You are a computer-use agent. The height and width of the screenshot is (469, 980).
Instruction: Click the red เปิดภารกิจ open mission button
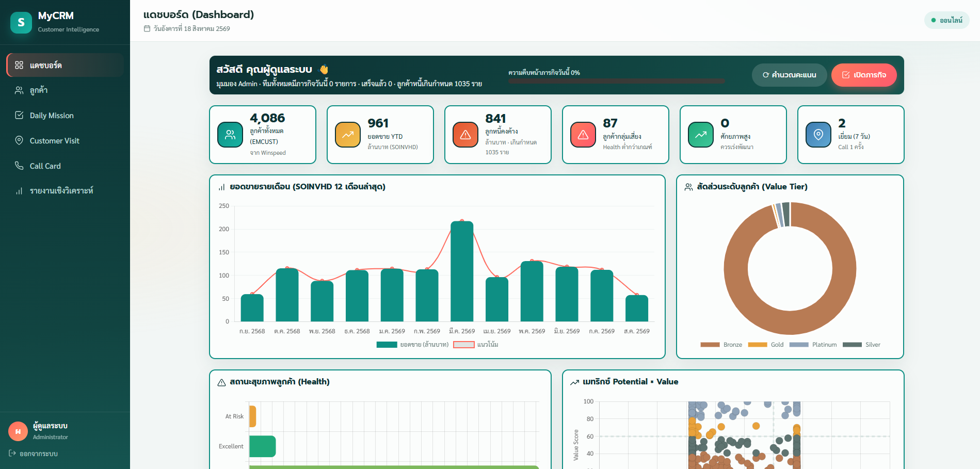[864, 75]
